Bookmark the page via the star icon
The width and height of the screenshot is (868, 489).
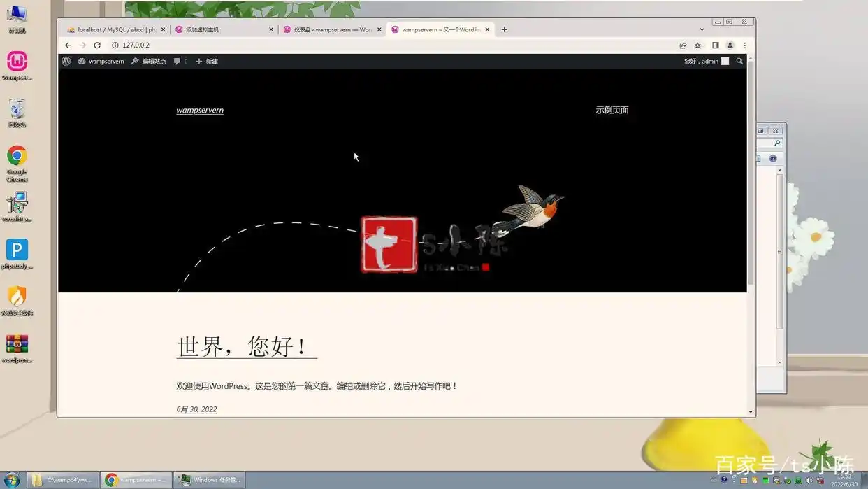point(698,45)
